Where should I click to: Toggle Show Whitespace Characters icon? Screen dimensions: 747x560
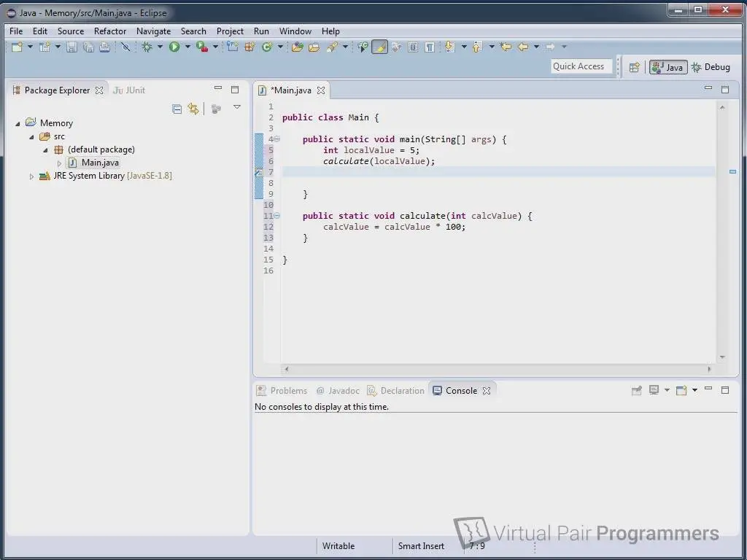point(430,47)
